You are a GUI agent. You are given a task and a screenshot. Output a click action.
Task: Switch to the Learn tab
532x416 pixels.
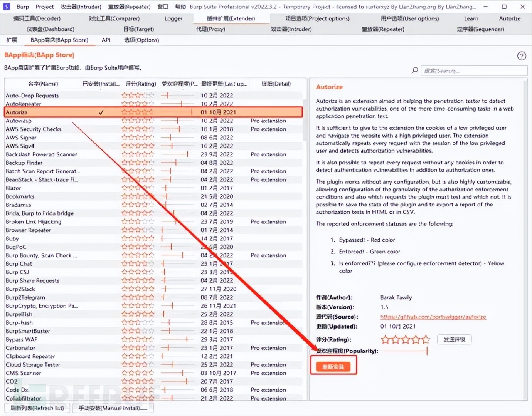(x=471, y=18)
